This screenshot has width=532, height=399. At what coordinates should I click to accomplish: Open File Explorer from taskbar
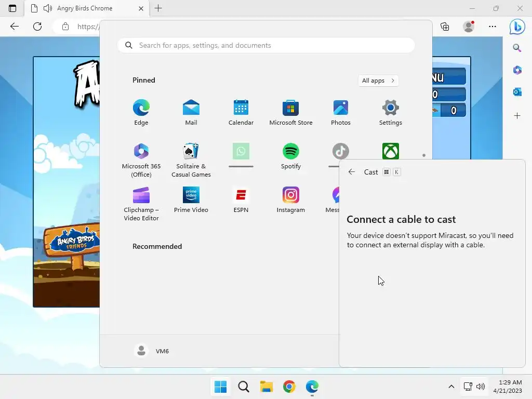pos(267,387)
